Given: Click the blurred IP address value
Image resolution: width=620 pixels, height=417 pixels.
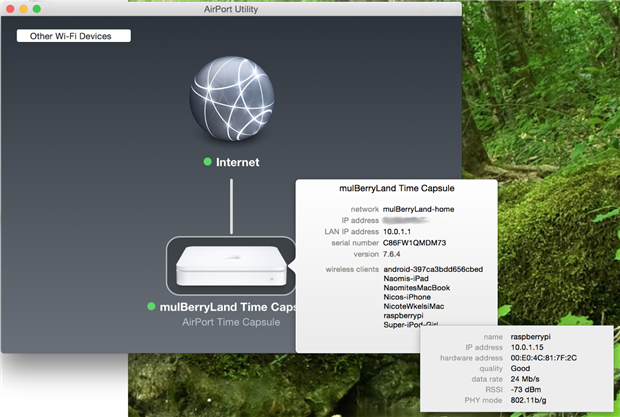Looking at the screenshot, I should (x=406, y=220).
